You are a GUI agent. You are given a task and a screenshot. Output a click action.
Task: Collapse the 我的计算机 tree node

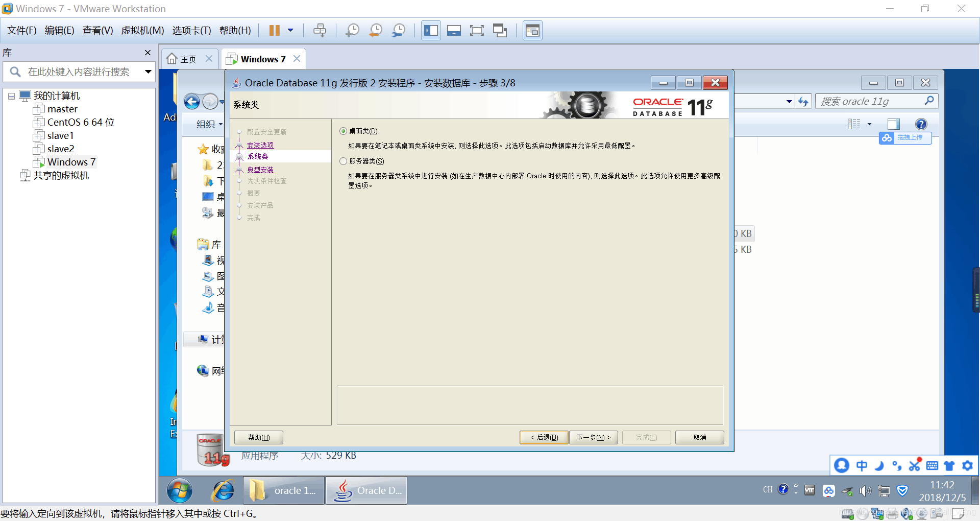pyautogui.click(x=11, y=96)
